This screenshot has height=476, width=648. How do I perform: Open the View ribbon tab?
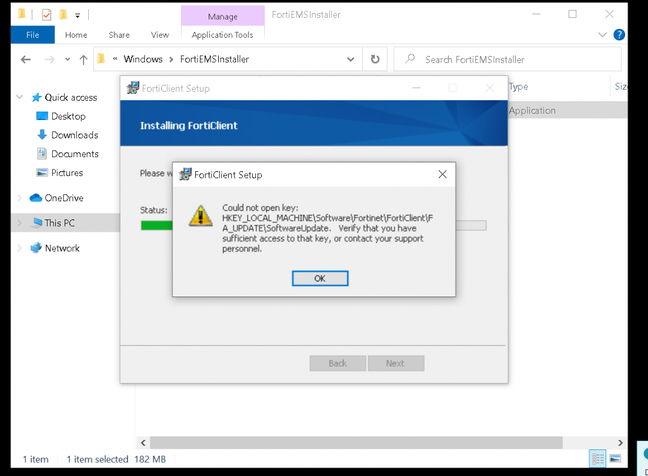coord(160,35)
